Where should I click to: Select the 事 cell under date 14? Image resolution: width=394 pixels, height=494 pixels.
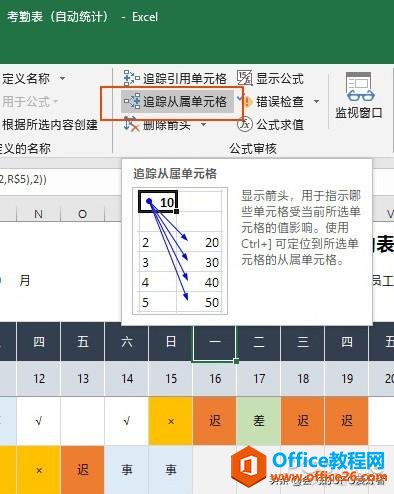127,470
